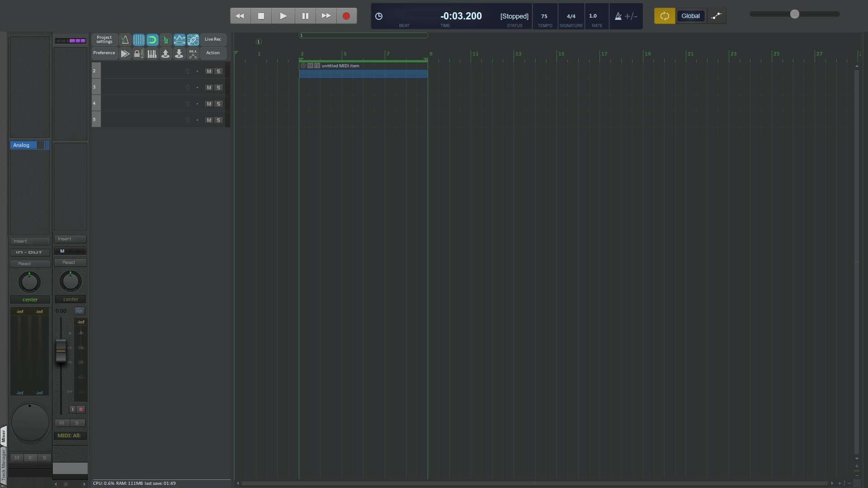
Task: Toggle the snap magnet icon
Action: (152, 40)
